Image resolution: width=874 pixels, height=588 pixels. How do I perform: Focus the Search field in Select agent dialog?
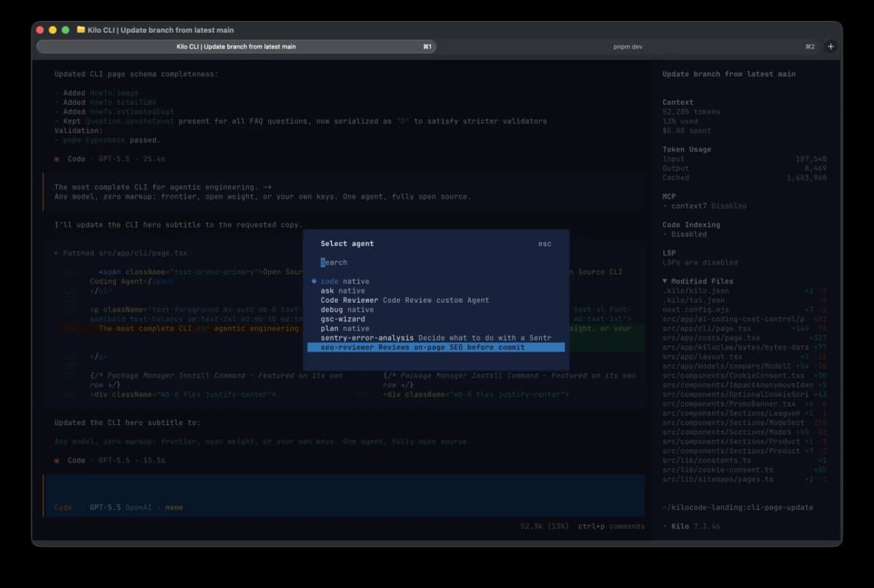[436, 262]
